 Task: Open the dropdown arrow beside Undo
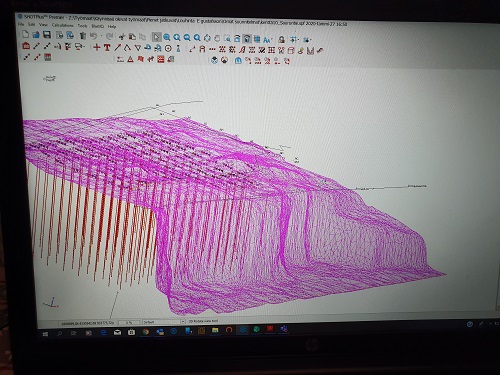point(101,36)
